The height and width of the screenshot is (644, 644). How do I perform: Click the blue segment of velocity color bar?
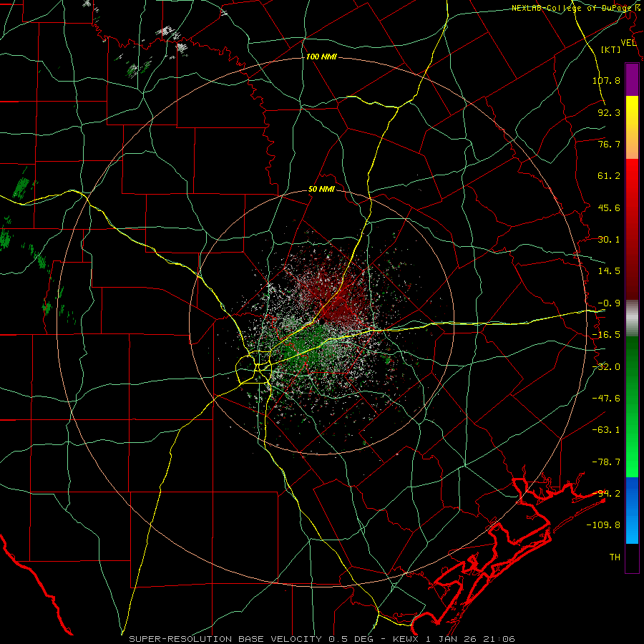(632, 510)
